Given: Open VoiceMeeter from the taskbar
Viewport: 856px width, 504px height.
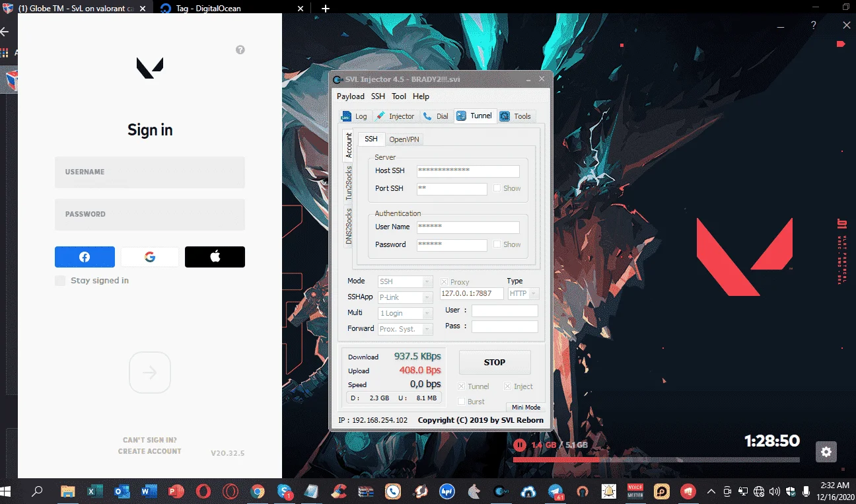Looking at the screenshot, I should tap(635, 491).
